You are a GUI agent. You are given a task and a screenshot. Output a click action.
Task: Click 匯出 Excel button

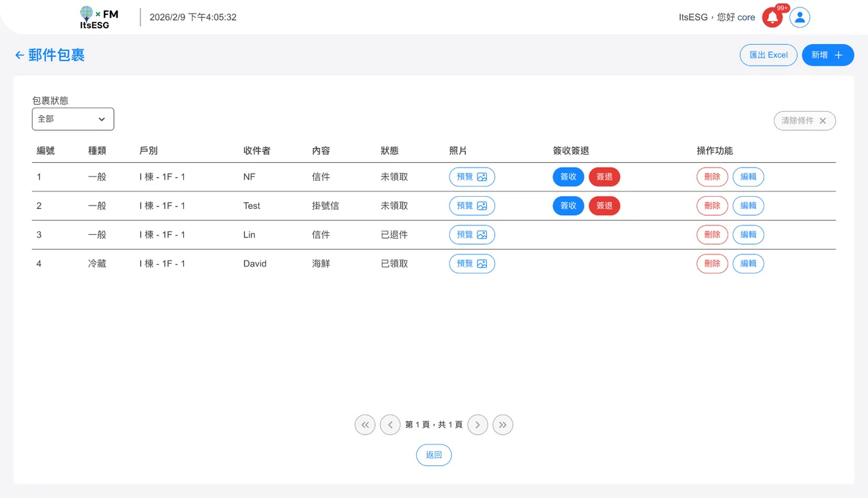[768, 55]
